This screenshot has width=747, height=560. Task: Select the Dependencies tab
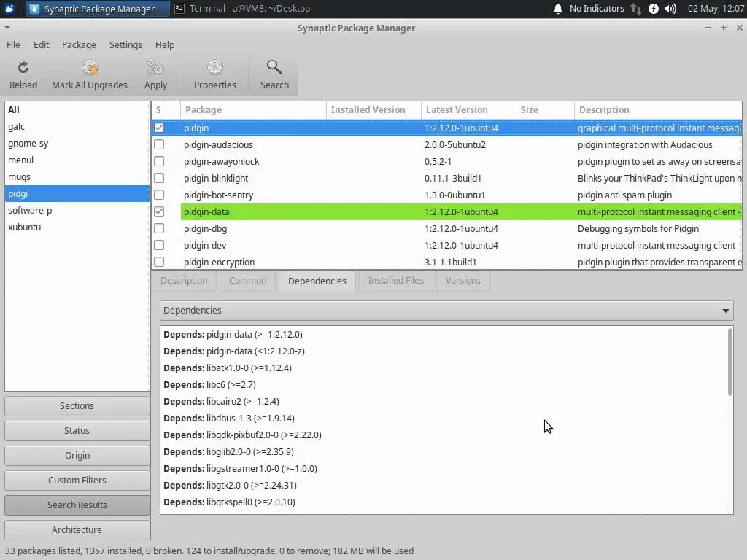(x=317, y=281)
